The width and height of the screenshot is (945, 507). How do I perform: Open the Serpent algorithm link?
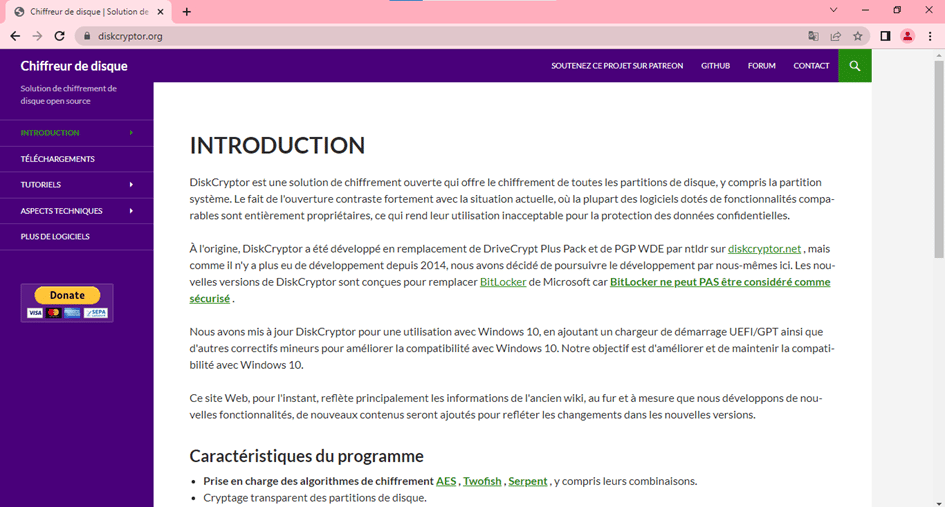tap(527, 481)
